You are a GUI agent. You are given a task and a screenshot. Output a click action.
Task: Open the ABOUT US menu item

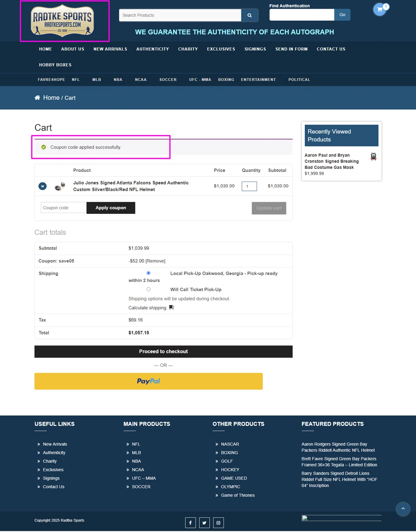pos(73,49)
